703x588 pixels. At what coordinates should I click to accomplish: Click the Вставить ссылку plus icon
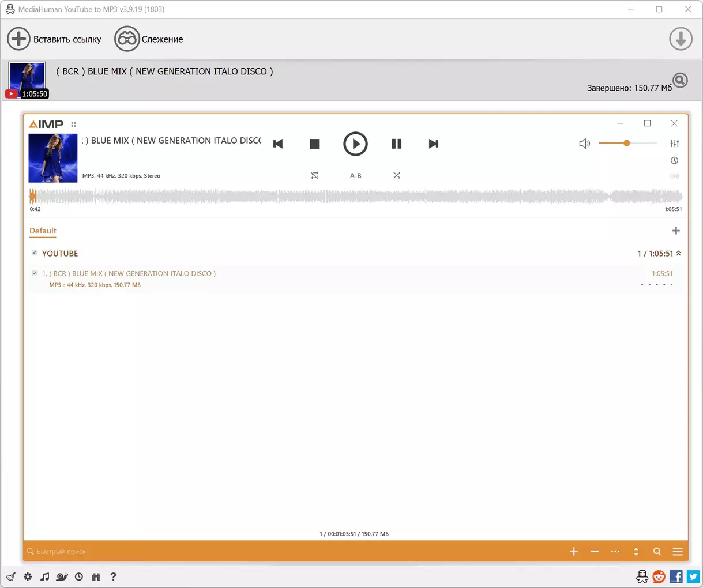tap(18, 39)
